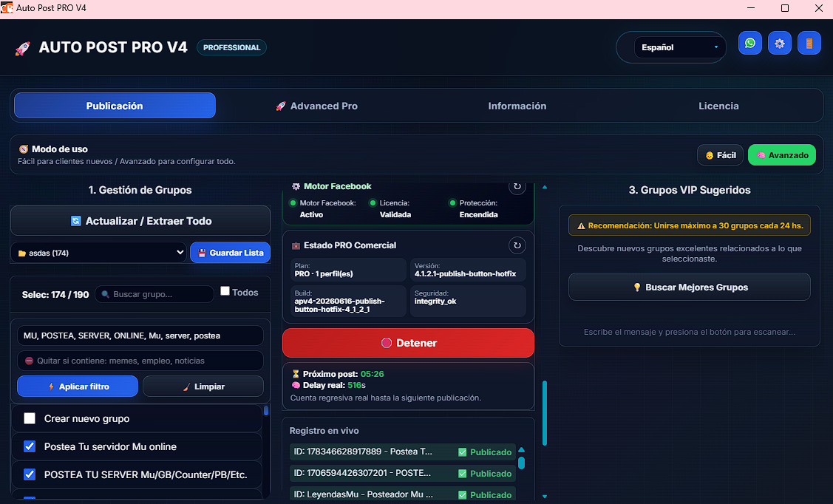Image resolution: width=833 pixels, height=504 pixels.
Task: Click the brain icon beside Delay real
Action: point(296,385)
